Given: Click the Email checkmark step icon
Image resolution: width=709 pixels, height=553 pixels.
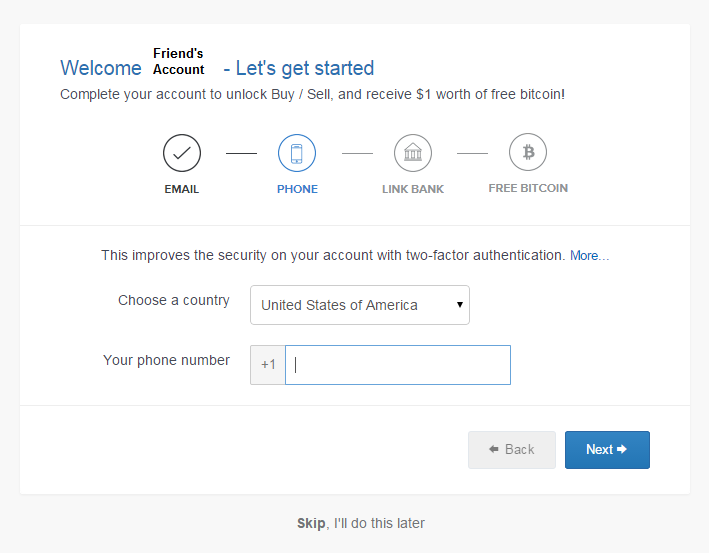Looking at the screenshot, I should click(182, 153).
